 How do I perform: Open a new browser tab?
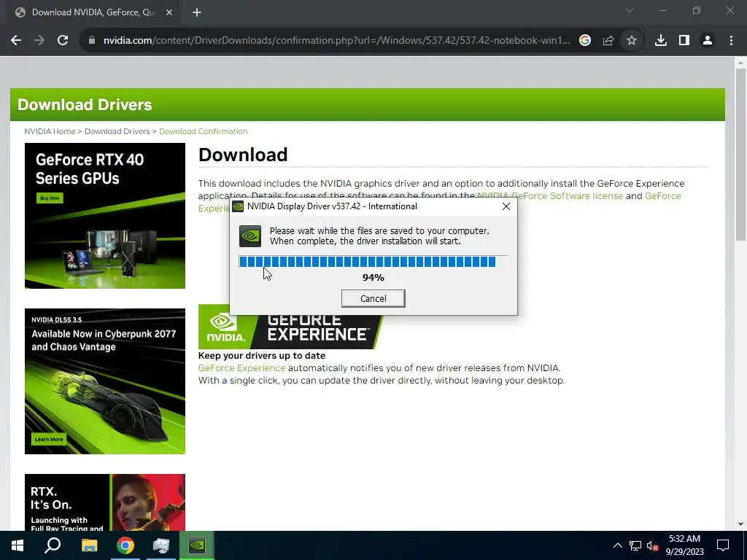197,12
